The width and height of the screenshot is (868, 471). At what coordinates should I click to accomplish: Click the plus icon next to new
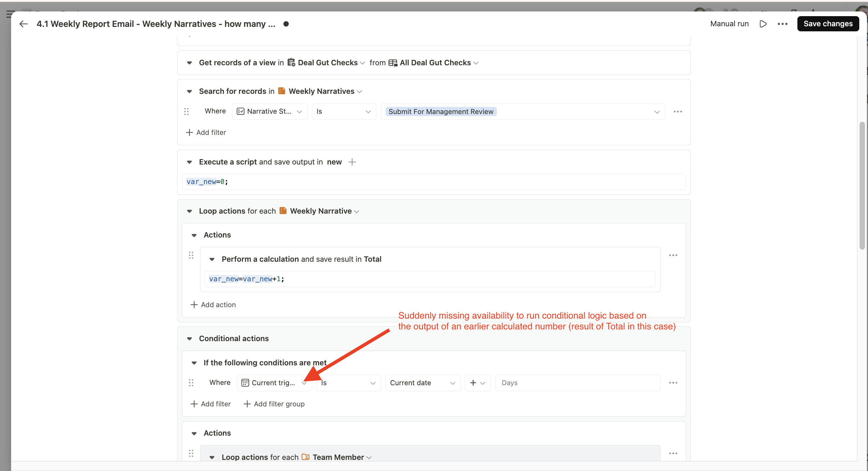click(x=352, y=162)
